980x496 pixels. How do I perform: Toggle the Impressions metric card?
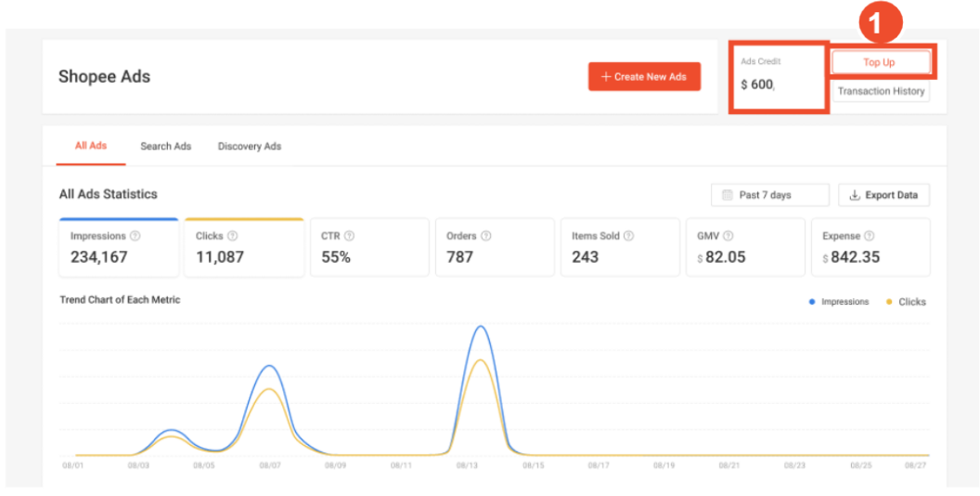[x=119, y=247]
